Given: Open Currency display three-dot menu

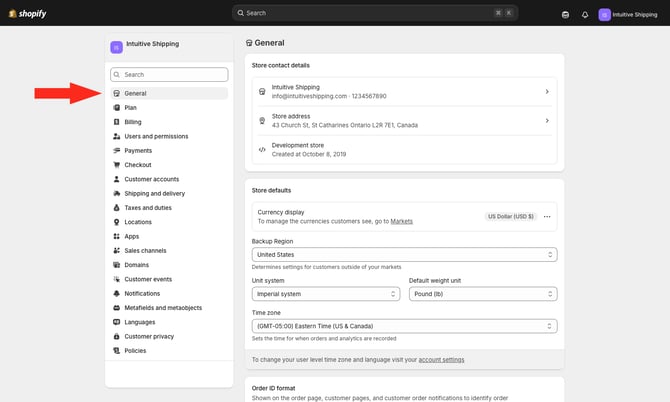Looking at the screenshot, I should (x=547, y=217).
